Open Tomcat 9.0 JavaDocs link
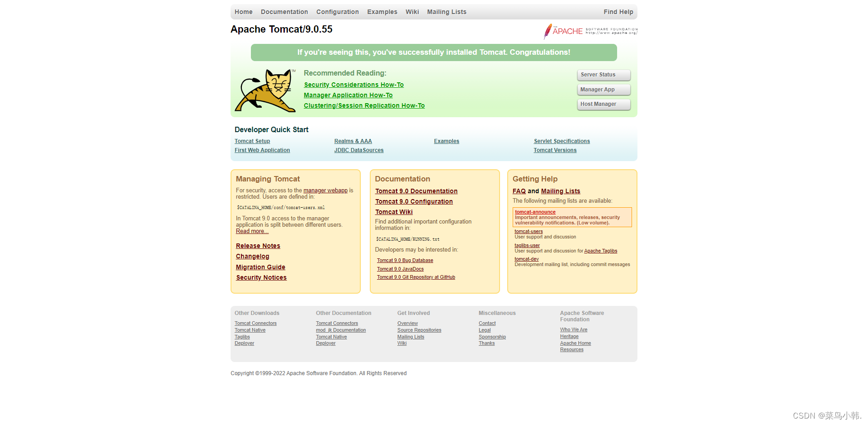 (401, 269)
